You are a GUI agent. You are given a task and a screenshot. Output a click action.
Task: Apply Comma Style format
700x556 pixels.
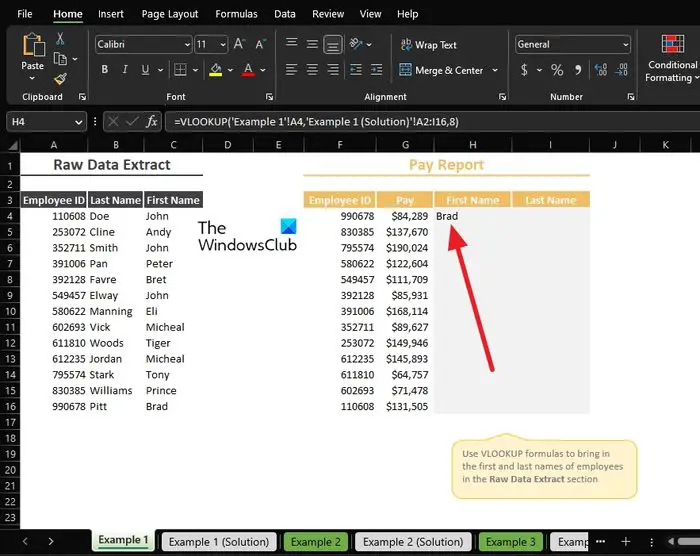point(579,70)
